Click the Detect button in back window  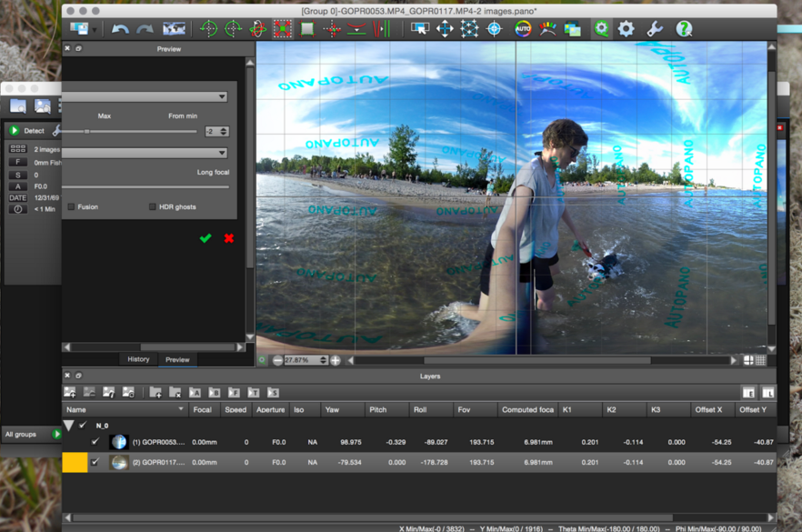(x=28, y=130)
